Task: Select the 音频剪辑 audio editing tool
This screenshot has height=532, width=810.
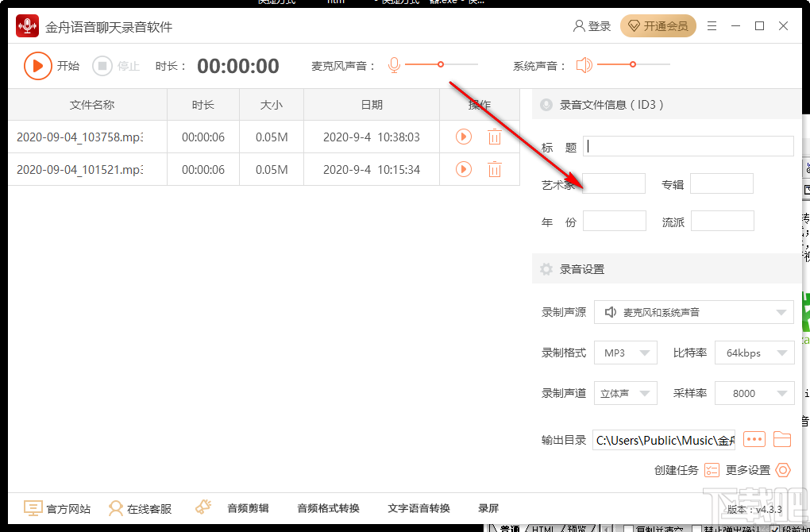Action: pyautogui.click(x=251, y=508)
